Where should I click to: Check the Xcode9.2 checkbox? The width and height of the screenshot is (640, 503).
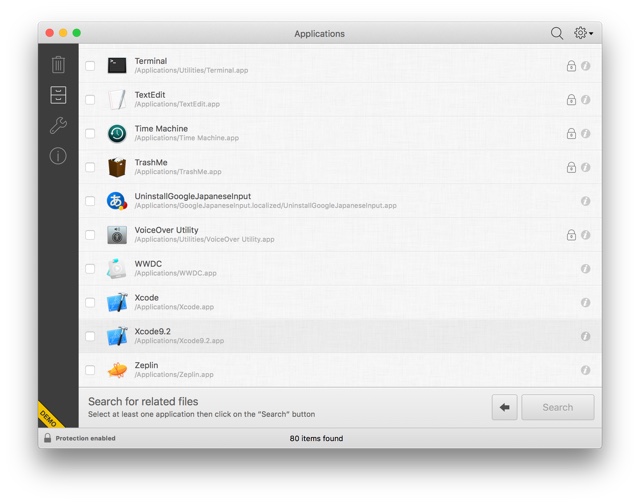(x=90, y=336)
